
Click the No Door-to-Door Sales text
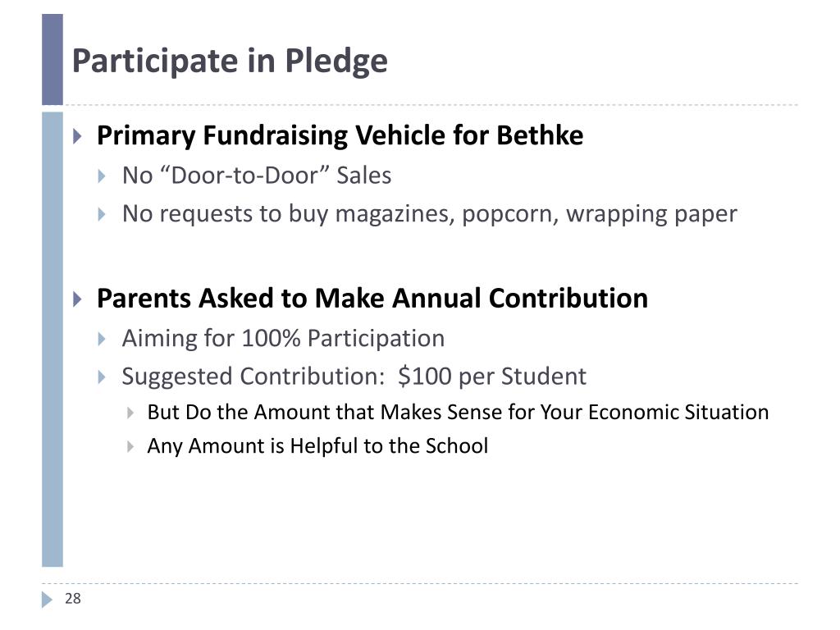tap(257, 176)
